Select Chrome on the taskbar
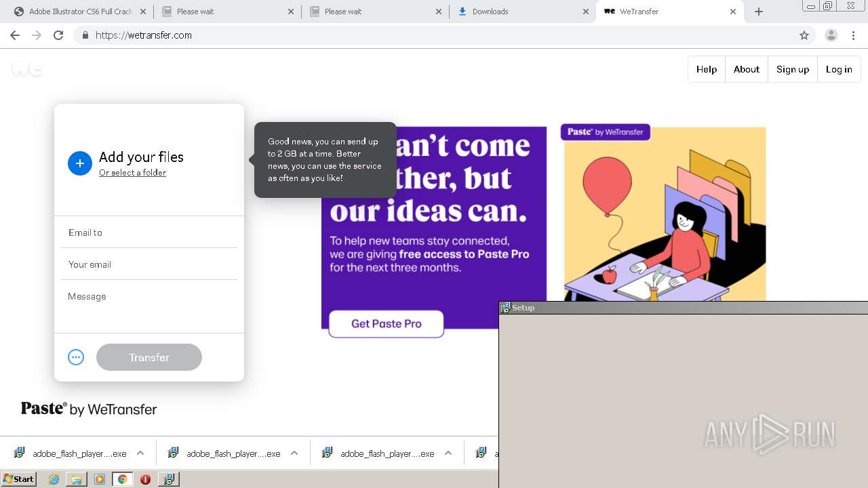868x488 pixels. click(x=122, y=479)
